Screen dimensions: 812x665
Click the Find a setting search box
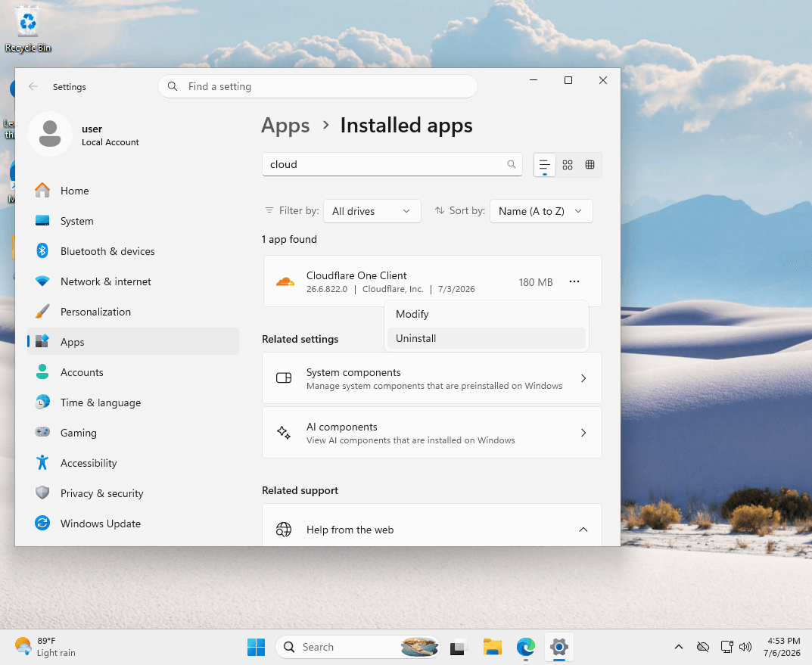317,86
